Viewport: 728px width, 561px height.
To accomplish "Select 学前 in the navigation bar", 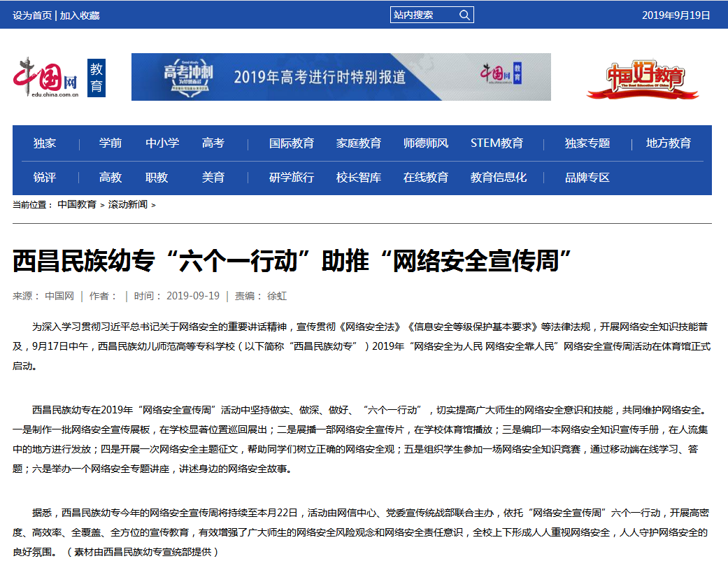I will [110, 143].
